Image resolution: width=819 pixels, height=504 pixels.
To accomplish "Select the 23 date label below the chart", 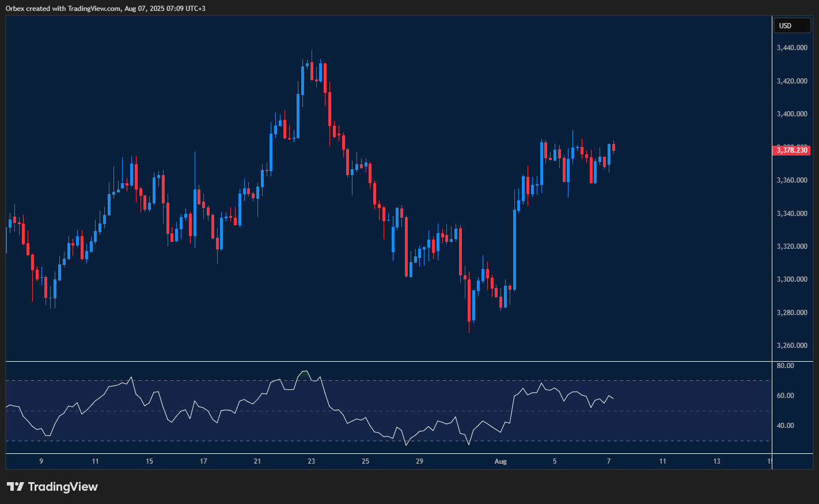I will point(311,461).
